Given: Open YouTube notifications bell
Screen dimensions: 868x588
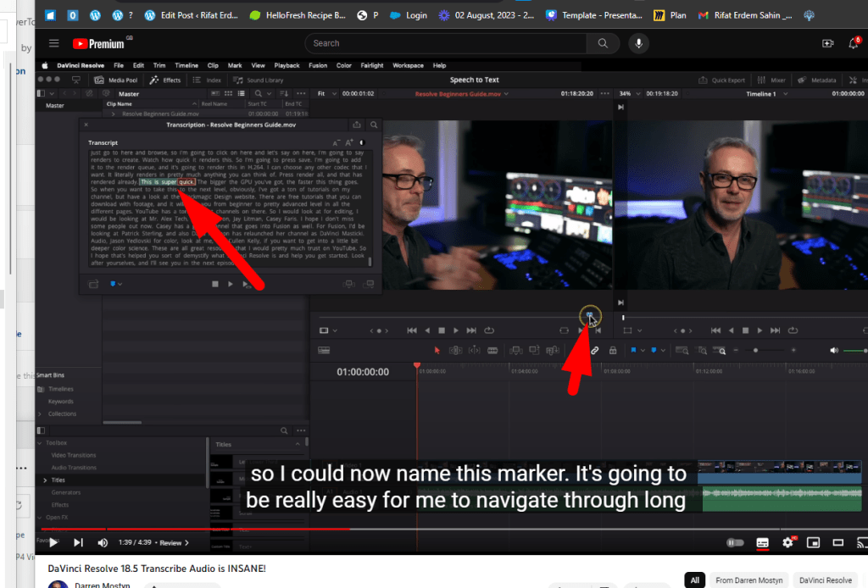Looking at the screenshot, I should (x=854, y=43).
